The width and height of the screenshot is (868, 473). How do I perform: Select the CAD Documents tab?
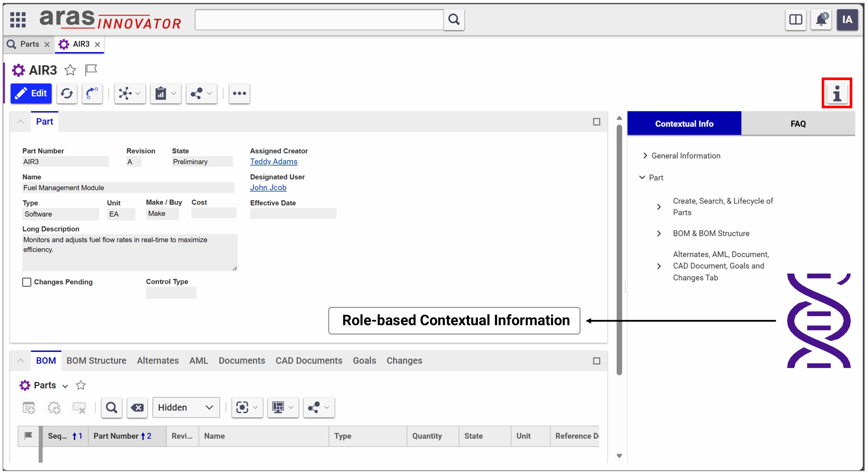click(x=309, y=361)
